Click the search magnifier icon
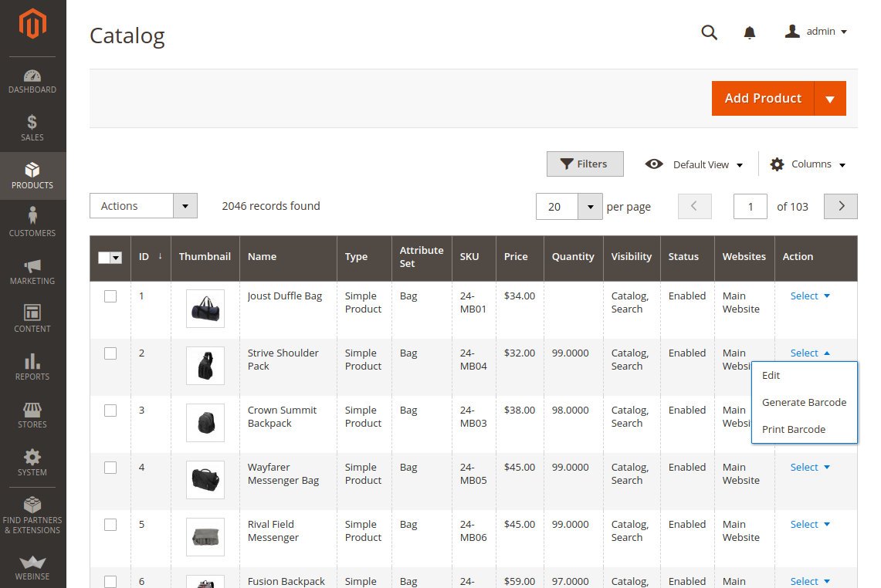 tap(709, 32)
